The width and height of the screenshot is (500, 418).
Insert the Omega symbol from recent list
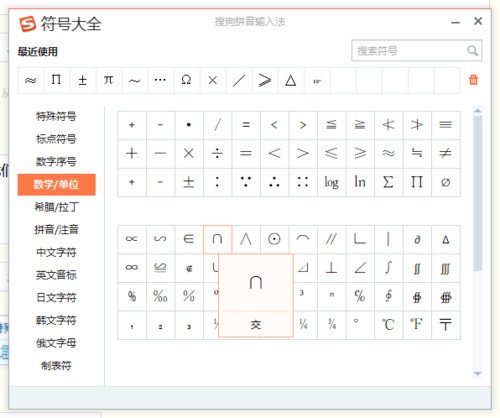tap(186, 80)
